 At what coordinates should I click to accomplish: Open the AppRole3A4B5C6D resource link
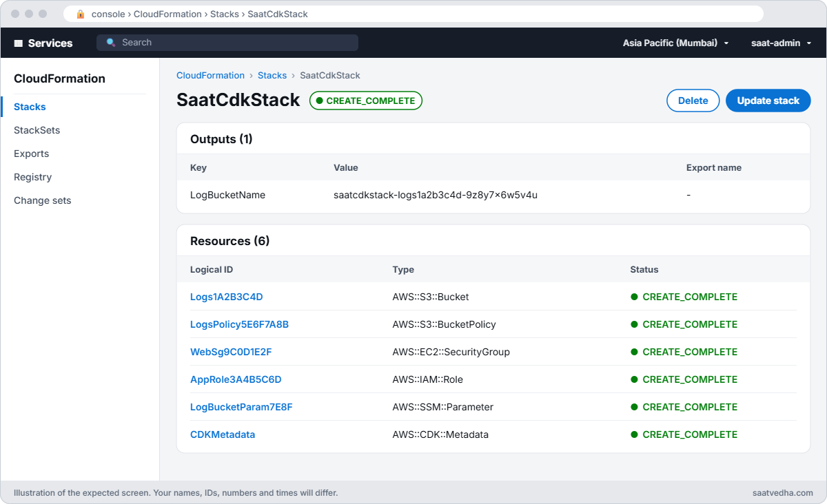236,379
